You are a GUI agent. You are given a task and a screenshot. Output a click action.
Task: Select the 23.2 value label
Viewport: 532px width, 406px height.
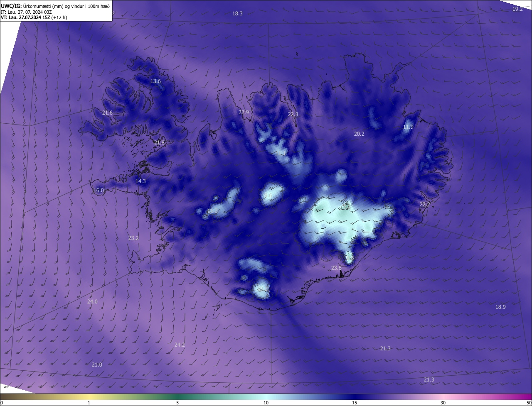tap(133, 238)
